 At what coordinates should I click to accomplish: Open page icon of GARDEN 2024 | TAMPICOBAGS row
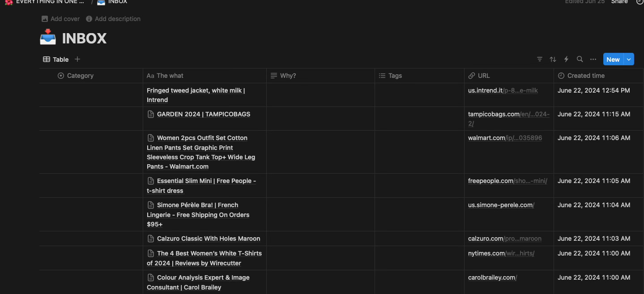(x=151, y=114)
